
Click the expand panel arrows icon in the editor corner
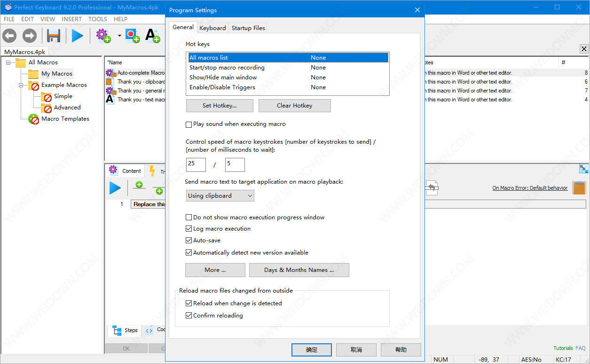(x=584, y=169)
